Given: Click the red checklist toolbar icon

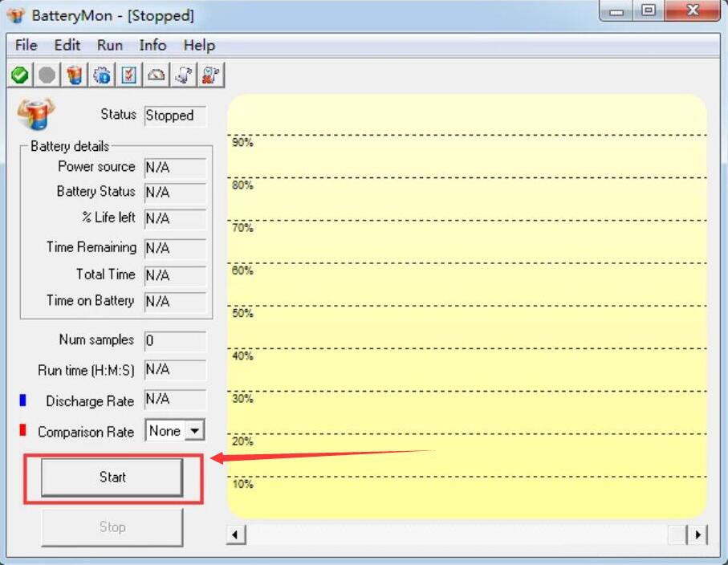Looking at the screenshot, I should [128, 75].
